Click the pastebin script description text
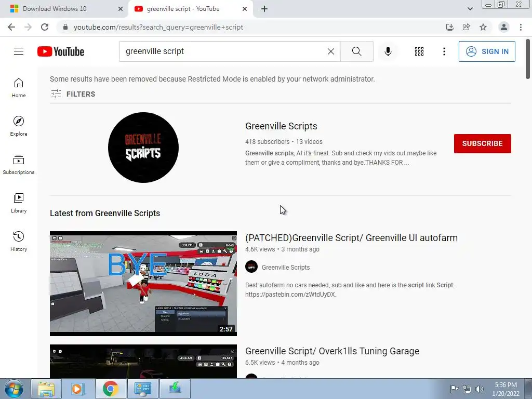This screenshot has height=399, width=532. click(x=350, y=290)
